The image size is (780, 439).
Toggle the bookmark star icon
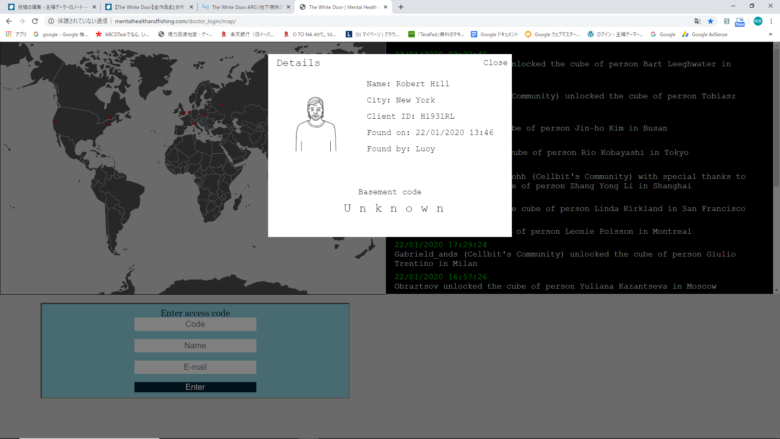710,21
